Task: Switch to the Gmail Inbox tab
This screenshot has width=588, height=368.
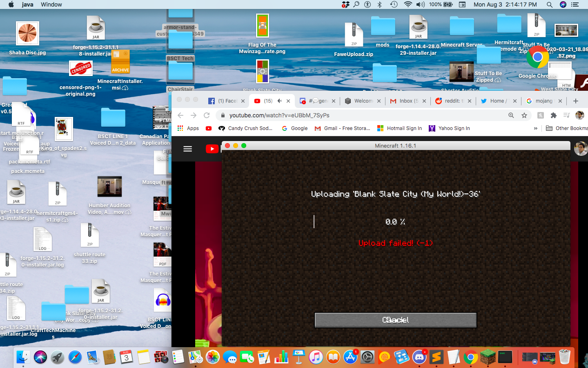Action: [x=408, y=101]
